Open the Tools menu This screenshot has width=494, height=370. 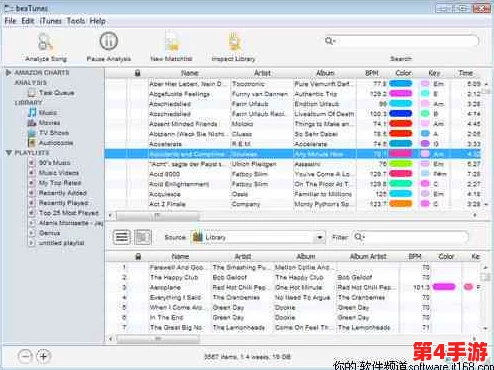point(76,21)
